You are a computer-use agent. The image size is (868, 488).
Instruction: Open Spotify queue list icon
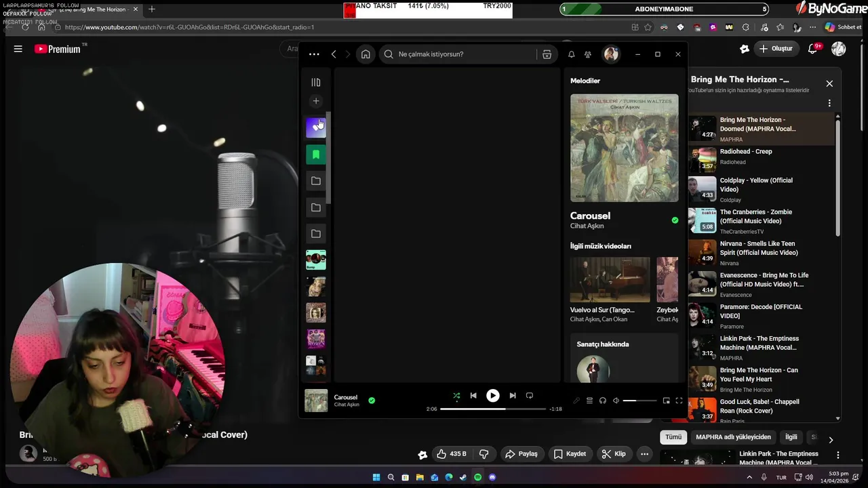click(589, 401)
